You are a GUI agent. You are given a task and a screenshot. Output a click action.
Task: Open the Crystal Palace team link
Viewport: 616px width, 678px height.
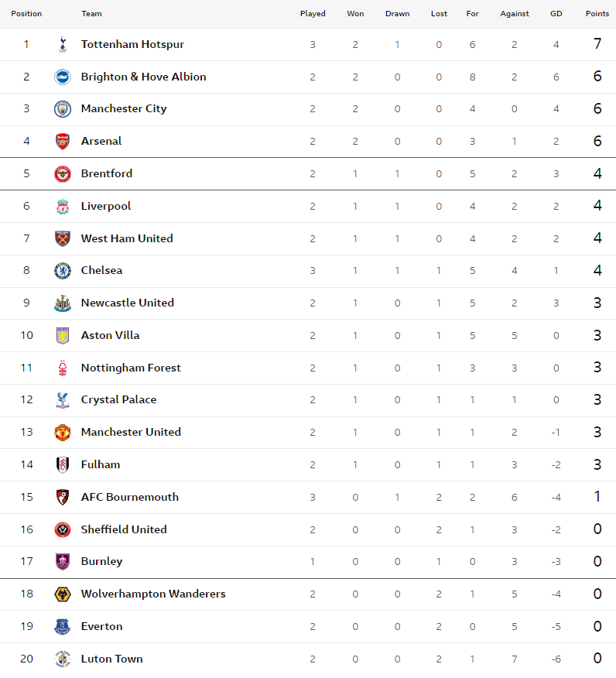coord(119,400)
